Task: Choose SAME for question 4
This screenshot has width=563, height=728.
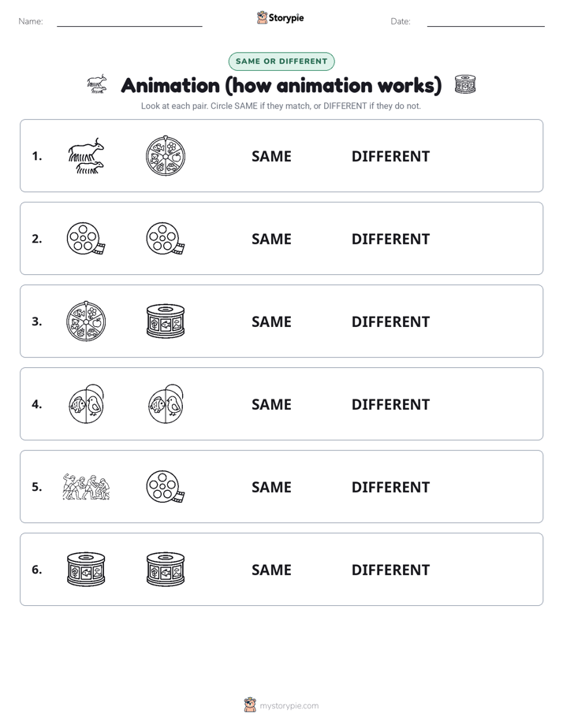Action: tap(272, 404)
